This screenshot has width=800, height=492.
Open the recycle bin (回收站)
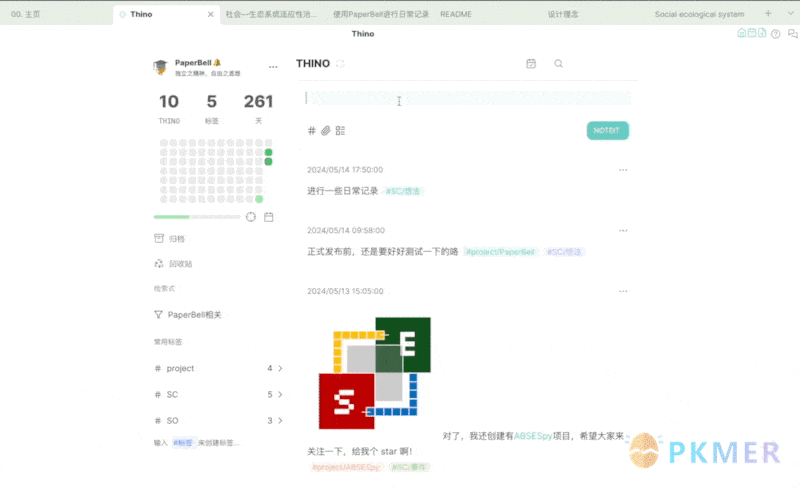point(173,263)
